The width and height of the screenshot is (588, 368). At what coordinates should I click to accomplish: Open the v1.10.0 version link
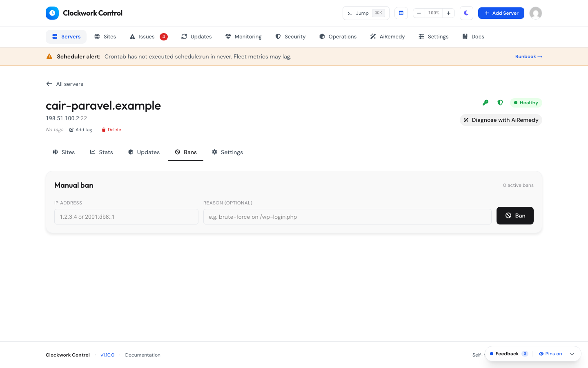[x=107, y=355]
